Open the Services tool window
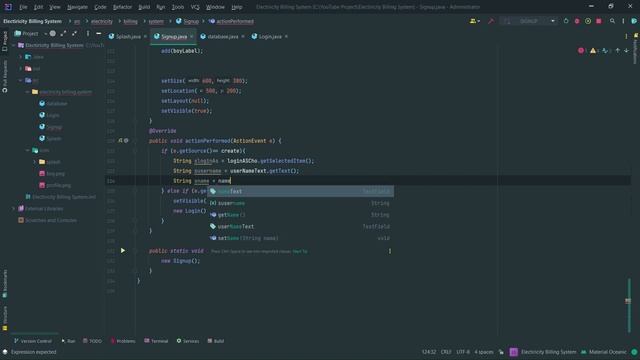This screenshot has width=640, height=360. pos(188,341)
